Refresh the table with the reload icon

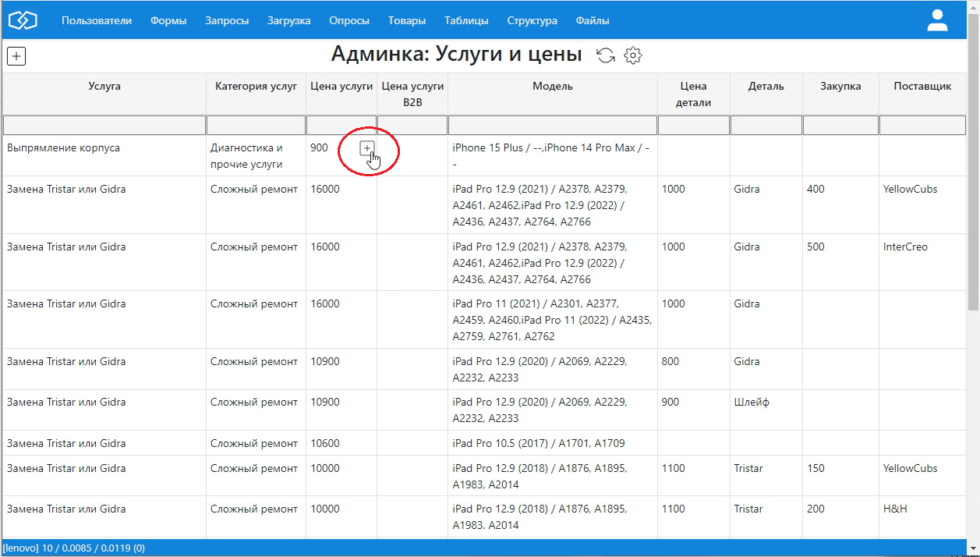pos(606,55)
